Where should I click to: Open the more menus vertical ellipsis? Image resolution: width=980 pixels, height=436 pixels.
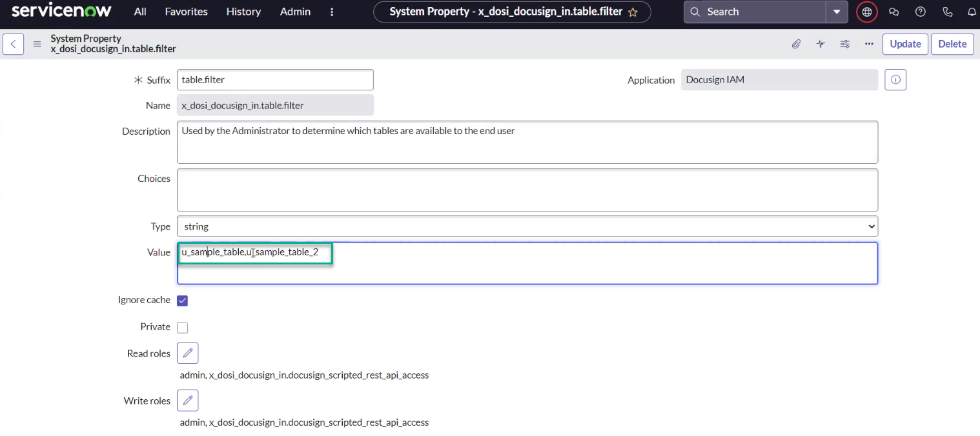(x=332, y=12)
